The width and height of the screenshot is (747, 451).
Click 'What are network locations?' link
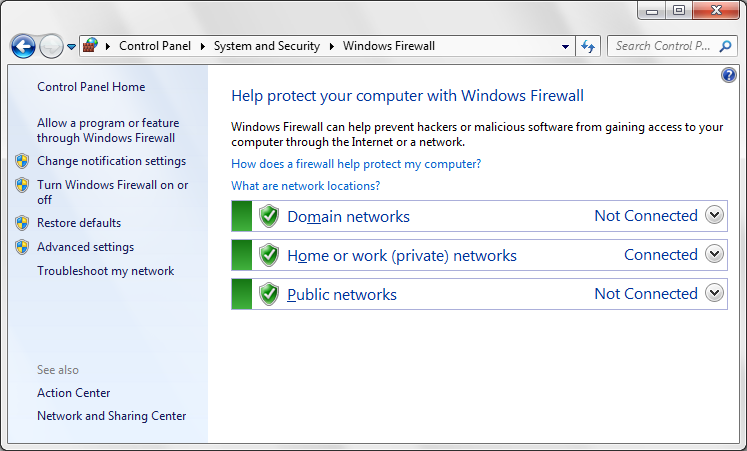coord(305,186)
